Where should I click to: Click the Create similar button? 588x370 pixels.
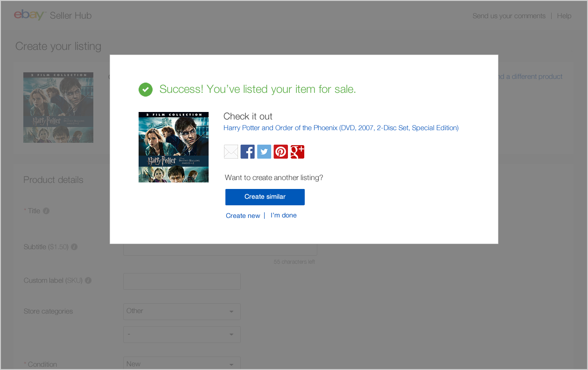(265, 197)
